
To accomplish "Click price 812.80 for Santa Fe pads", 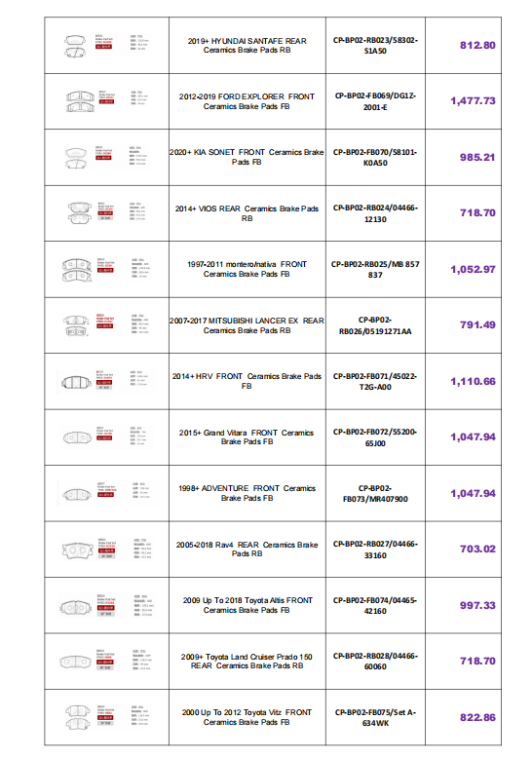I will [x=477, y=46].
